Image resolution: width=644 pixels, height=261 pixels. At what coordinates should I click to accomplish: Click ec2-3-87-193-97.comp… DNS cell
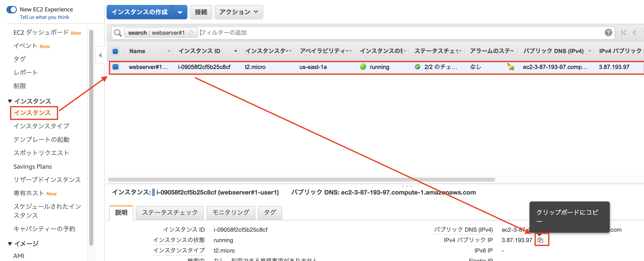[555, 67]
